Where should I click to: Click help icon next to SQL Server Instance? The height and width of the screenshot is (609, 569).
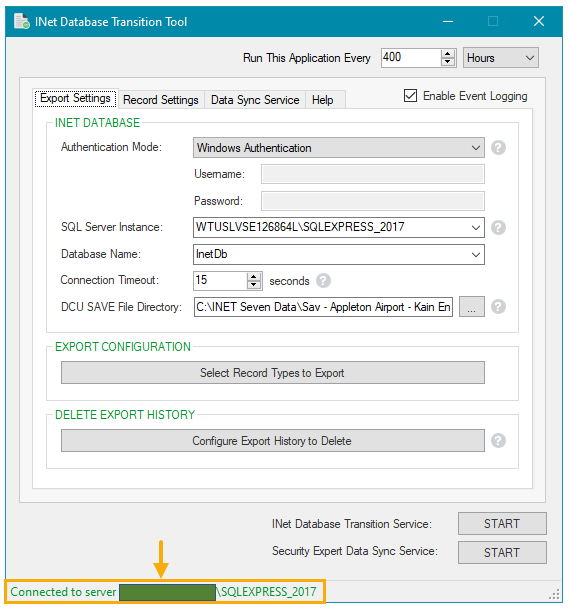(498, 228)
